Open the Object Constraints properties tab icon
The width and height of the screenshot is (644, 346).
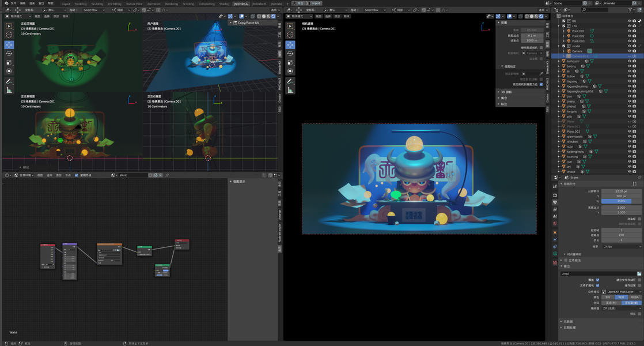tap(555, 247)
